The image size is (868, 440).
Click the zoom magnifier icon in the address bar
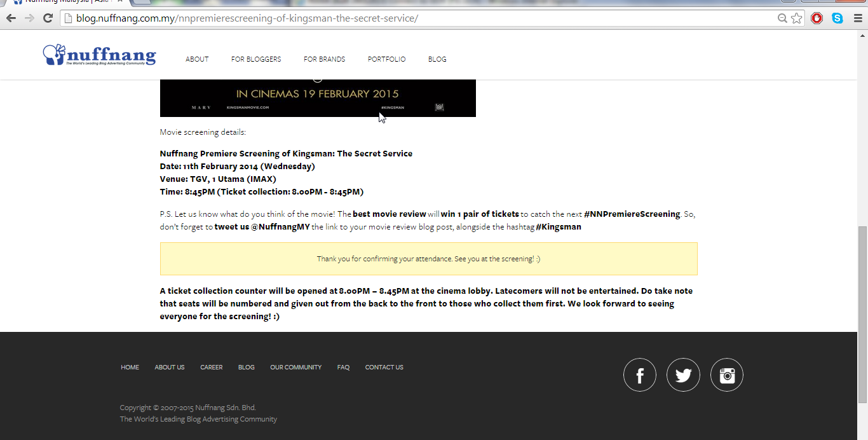[x=782, y=18]
